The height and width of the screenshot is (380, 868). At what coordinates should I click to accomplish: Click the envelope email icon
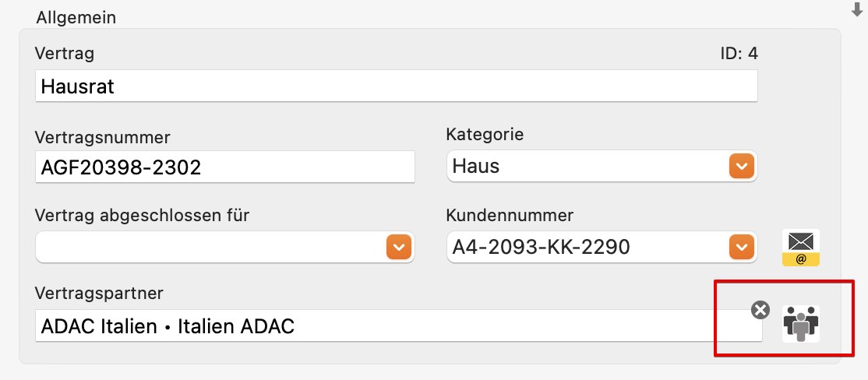tap(800, 248)
